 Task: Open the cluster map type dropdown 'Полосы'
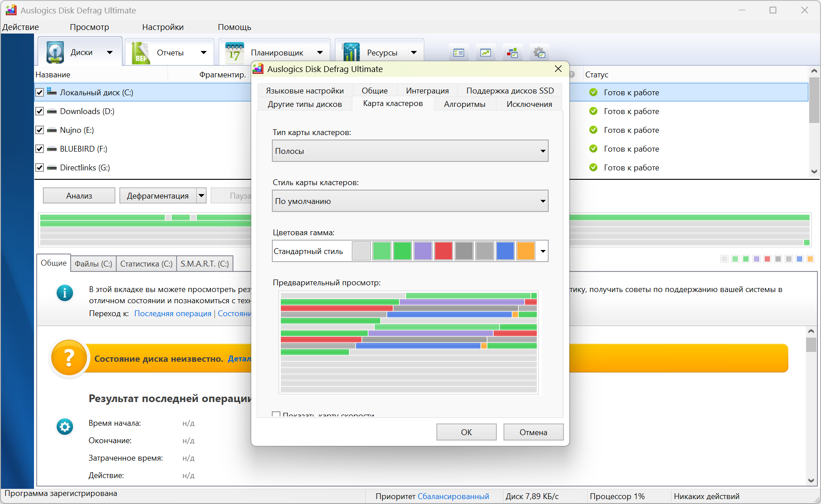point(410,151)
